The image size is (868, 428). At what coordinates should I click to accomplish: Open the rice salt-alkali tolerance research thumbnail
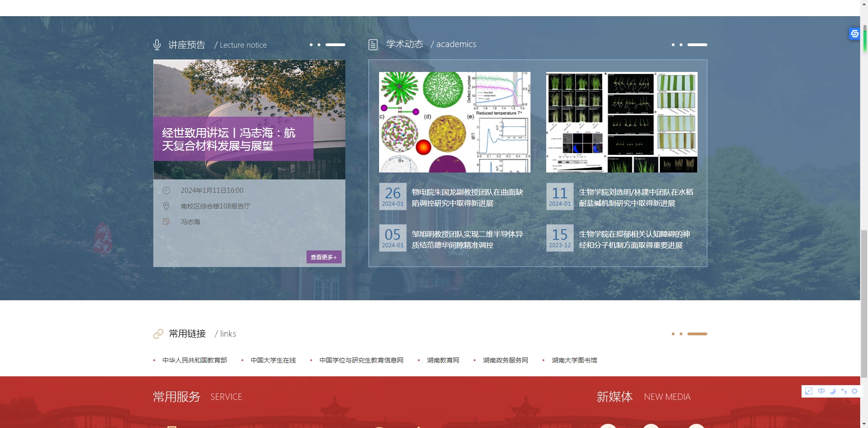coord(621,122)
